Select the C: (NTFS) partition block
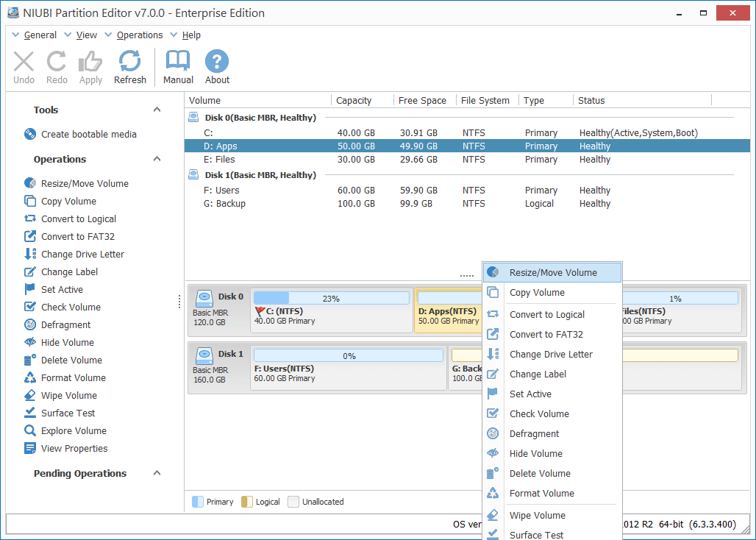Image resolution: width=756 pixels, height=540 pixels. 331,311
